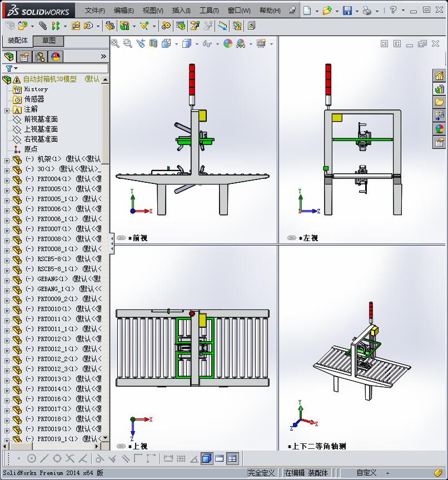Click the Edit Appearance color ball icon
448x480 pixels.
(228, 43)
